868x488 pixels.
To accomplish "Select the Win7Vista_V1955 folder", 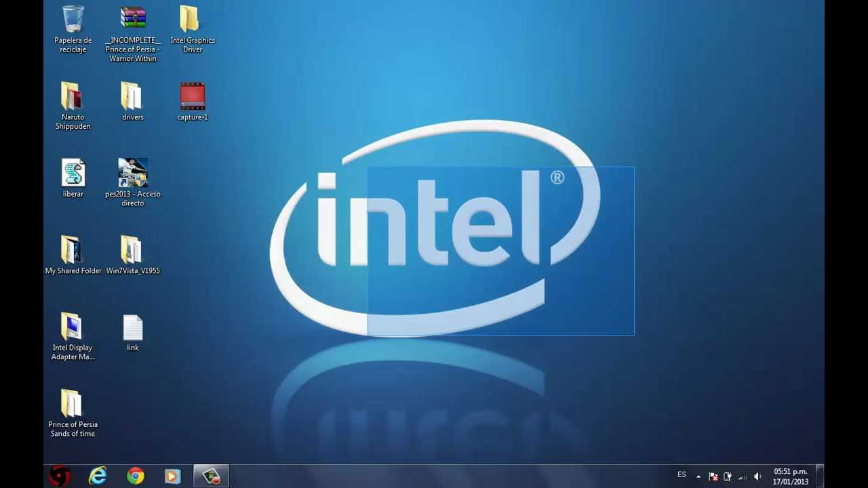I will [133, 256].
